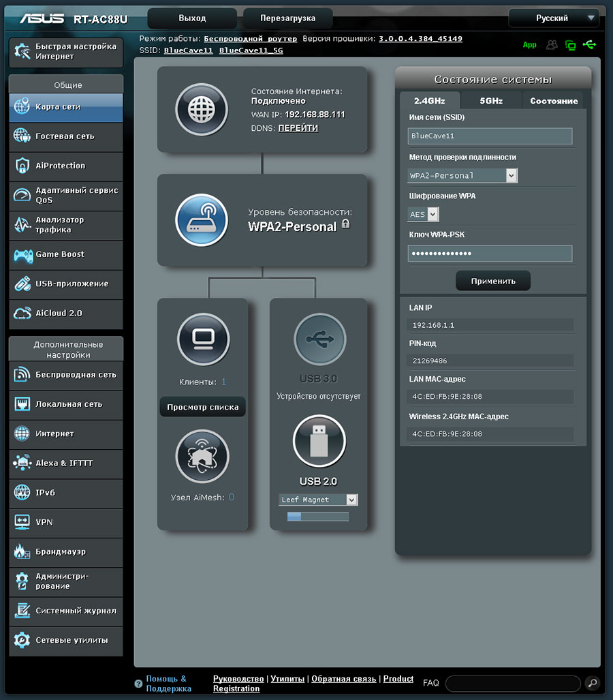Screen dimensions: 613x700
Task: Click the guest users status icon in header
Action: click(x=552, y=44)
